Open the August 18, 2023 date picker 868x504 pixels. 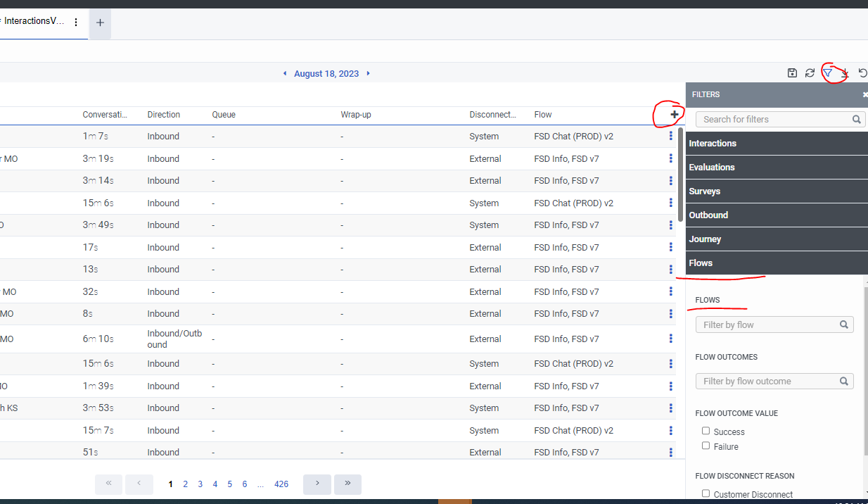tap(326, 73)
